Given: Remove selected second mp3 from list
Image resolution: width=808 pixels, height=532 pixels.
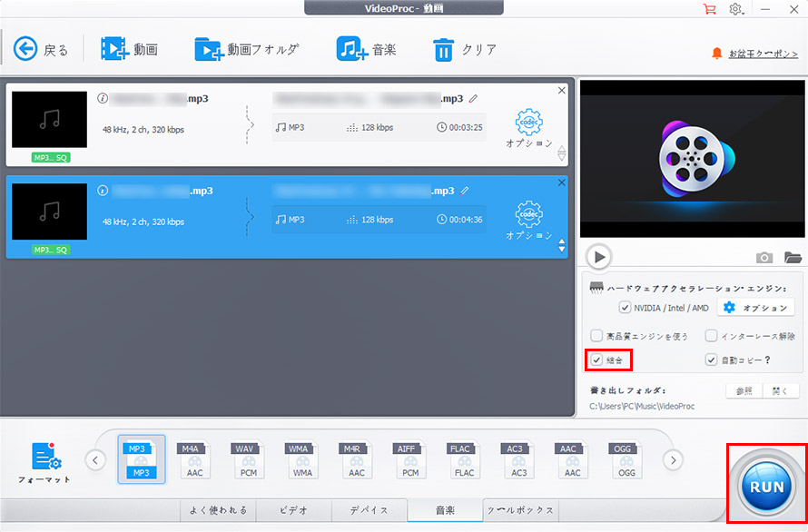Looking at the screenshot, I should (562, 182).
